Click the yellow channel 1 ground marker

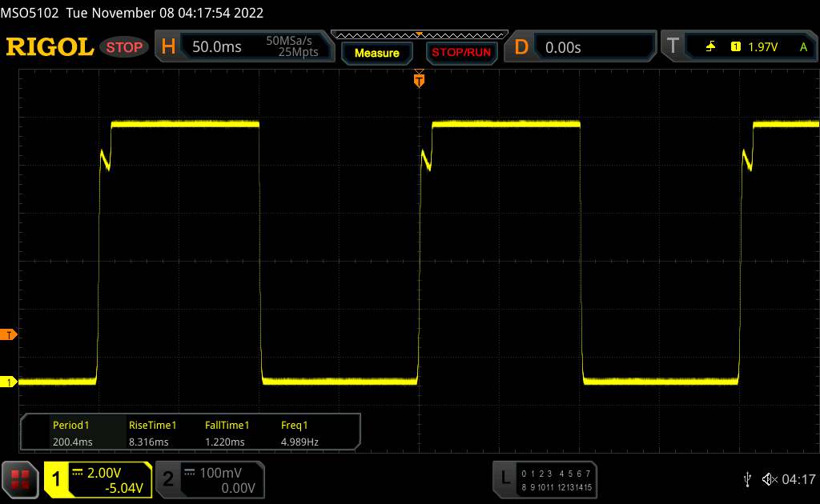(x=8, y=382)
